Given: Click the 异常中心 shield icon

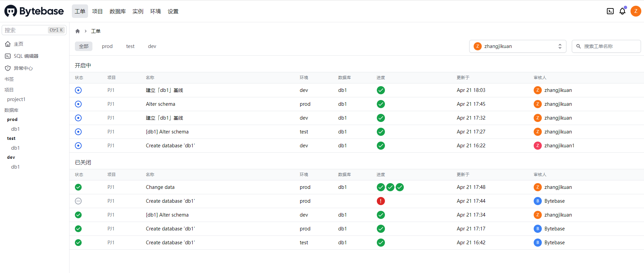Looking at the screenshot, I should click(x=8, y=68).
